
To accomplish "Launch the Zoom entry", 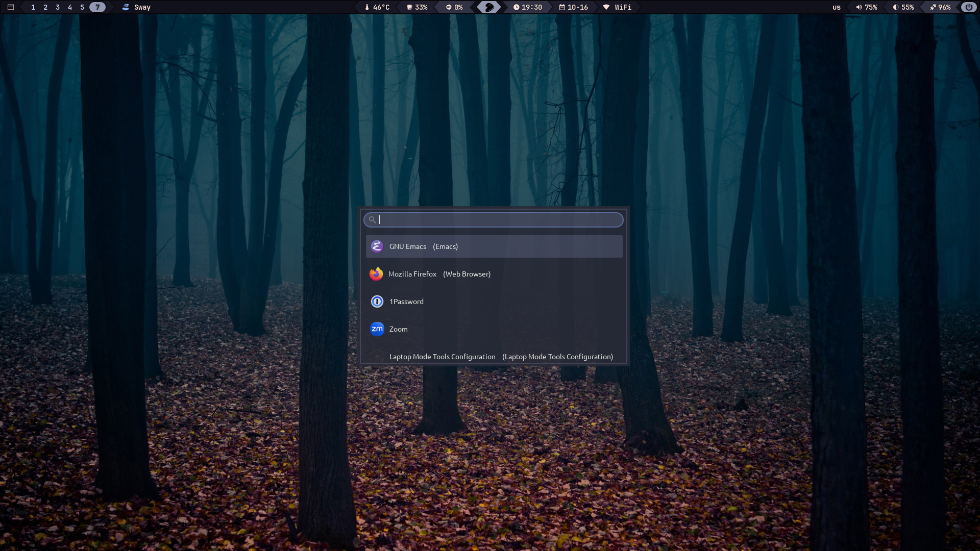I will [x=494, y=329].
